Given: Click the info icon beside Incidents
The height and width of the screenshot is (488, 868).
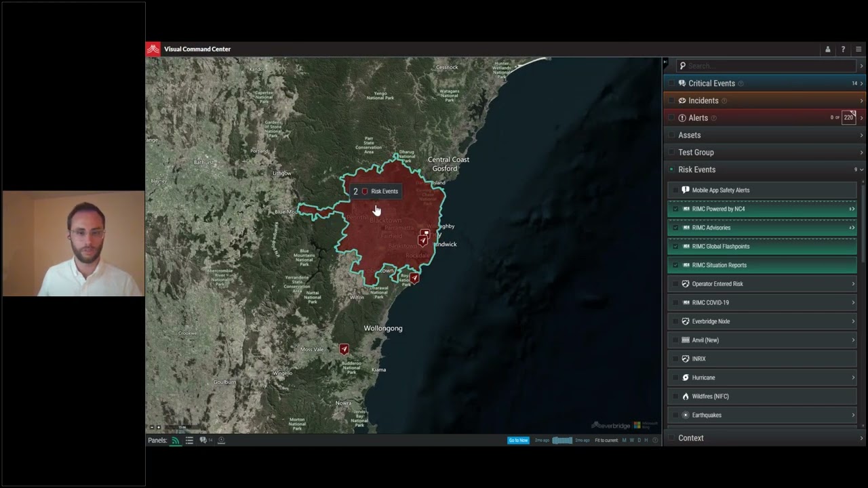Looking at the screenshot, I should [x=724, y=101].
